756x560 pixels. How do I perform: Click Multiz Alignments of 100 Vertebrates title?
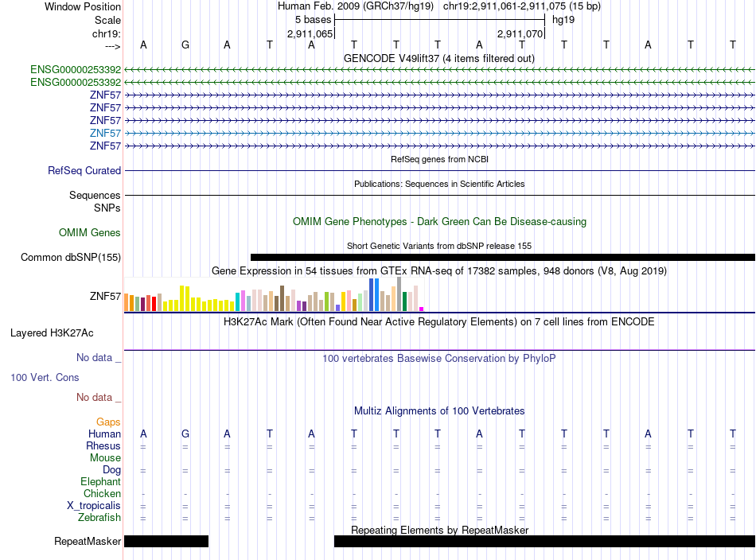439,411
